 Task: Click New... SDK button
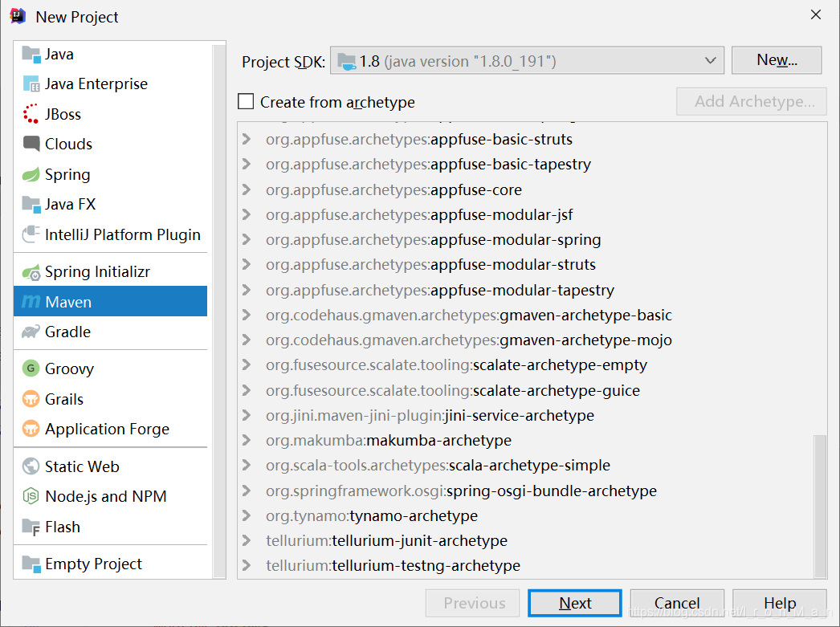[777, 60]
